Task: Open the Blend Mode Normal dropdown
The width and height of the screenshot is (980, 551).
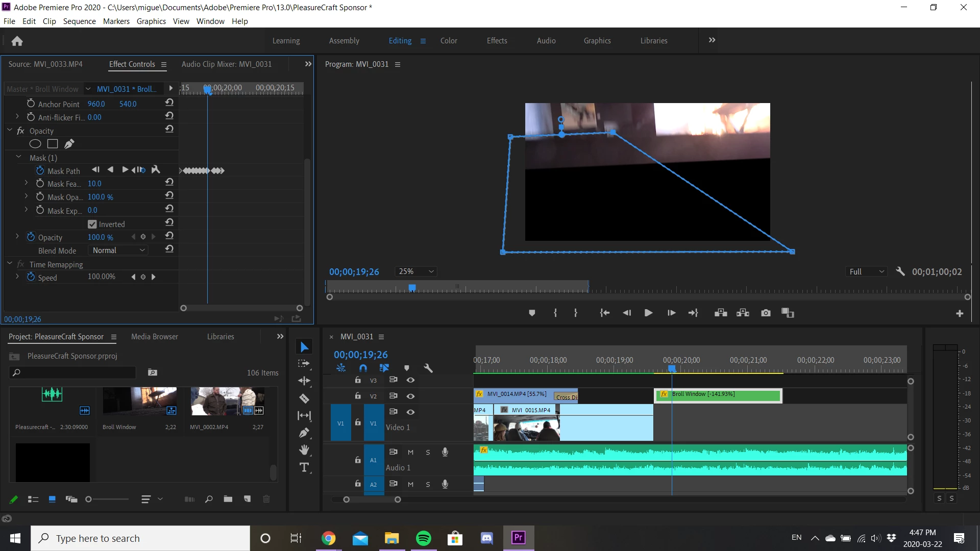Action: [x=119, y=251]
